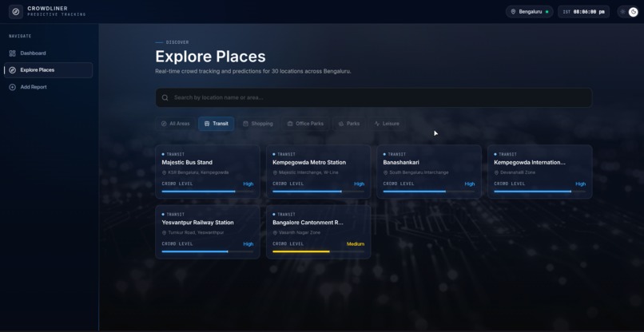Click Devanahalli Zone address text
Screen dimensions: 644x332
[518, 172]
